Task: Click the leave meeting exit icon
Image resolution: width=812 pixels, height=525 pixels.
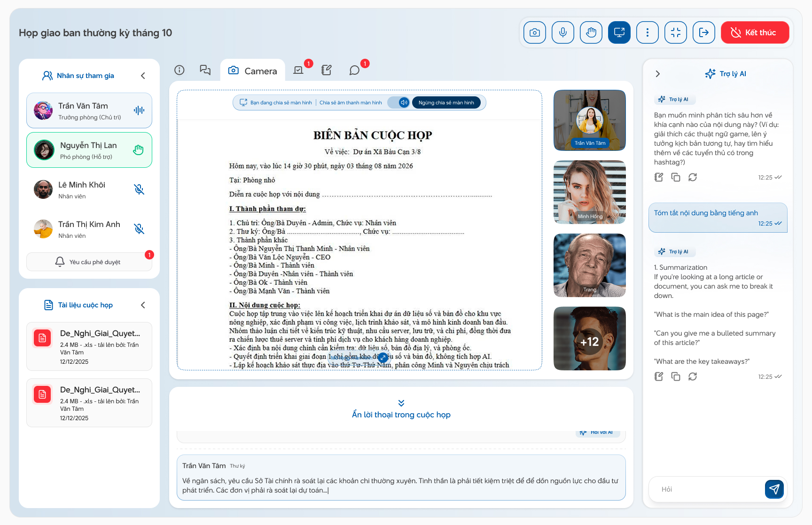Action: point(703,32)
